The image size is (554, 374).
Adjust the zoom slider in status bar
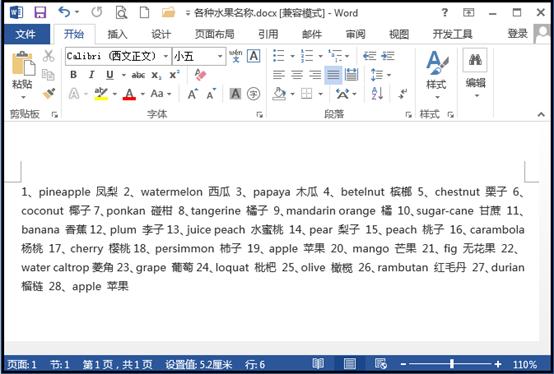click(452, 363)
